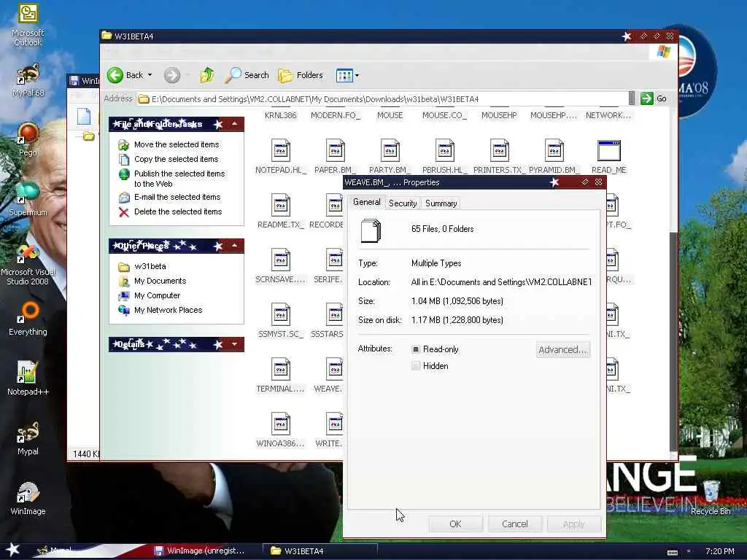Click the 7:20 PM taskbar clock
This screenshot has width=747, height=560.
(720, 551)
